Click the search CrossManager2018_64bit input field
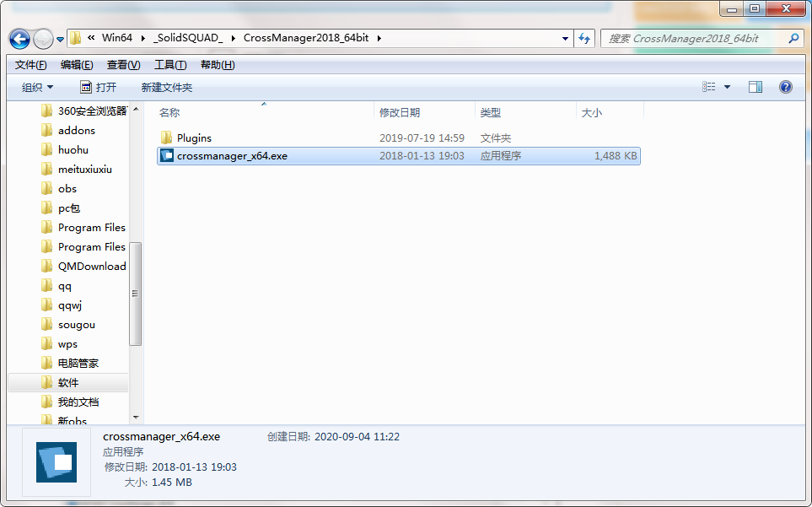Viewport: 812px width, 507px height. tap(693, 39)
